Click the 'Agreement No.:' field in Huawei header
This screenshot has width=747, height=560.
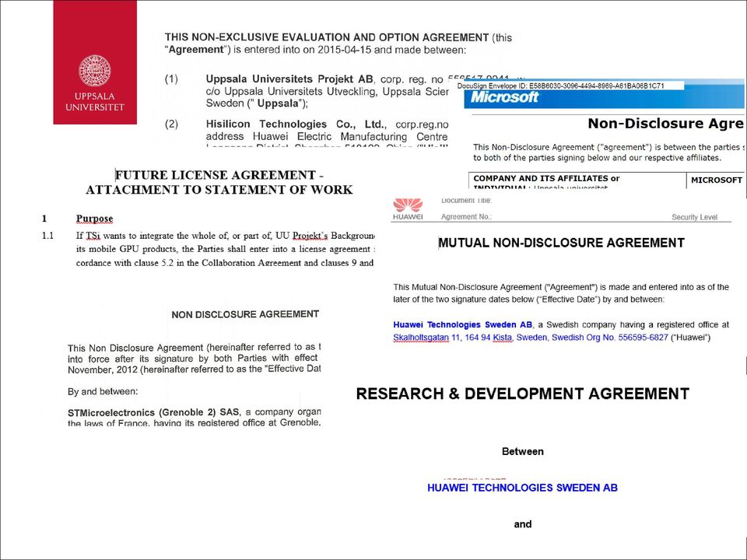pyautogui.click(x=466, y=217)
